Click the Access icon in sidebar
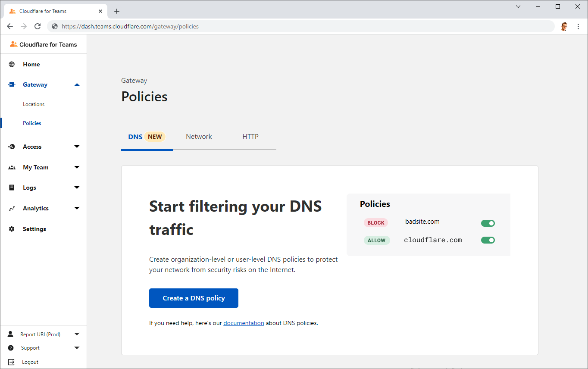Viewport: 588px width, 369px height. pyautogui.click(x=12, y=147)
